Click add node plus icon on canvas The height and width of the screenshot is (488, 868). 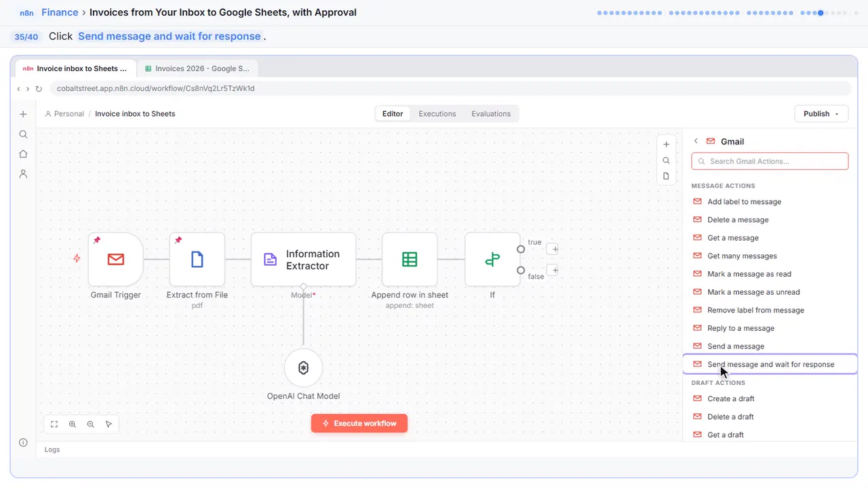666,144
